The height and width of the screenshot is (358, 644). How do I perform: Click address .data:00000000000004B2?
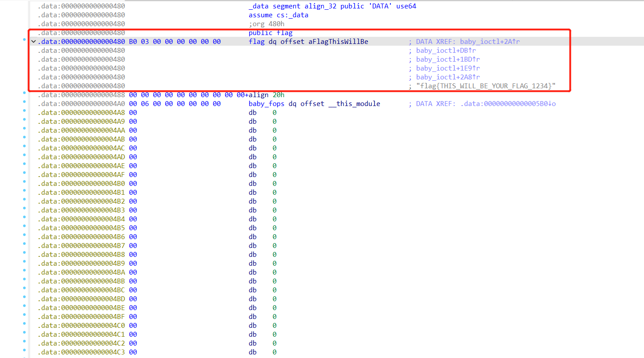tap(81, 201)
